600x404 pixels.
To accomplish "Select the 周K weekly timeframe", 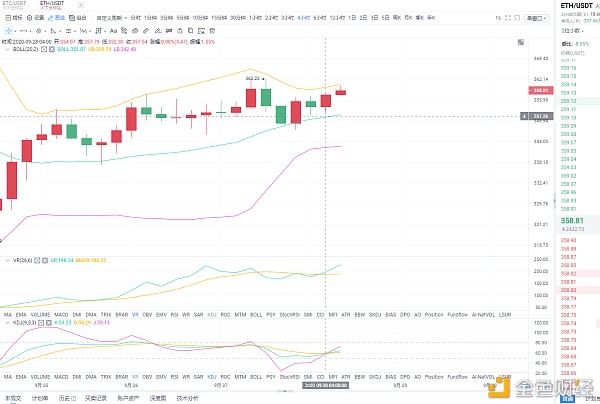I will tap(397, 18).
